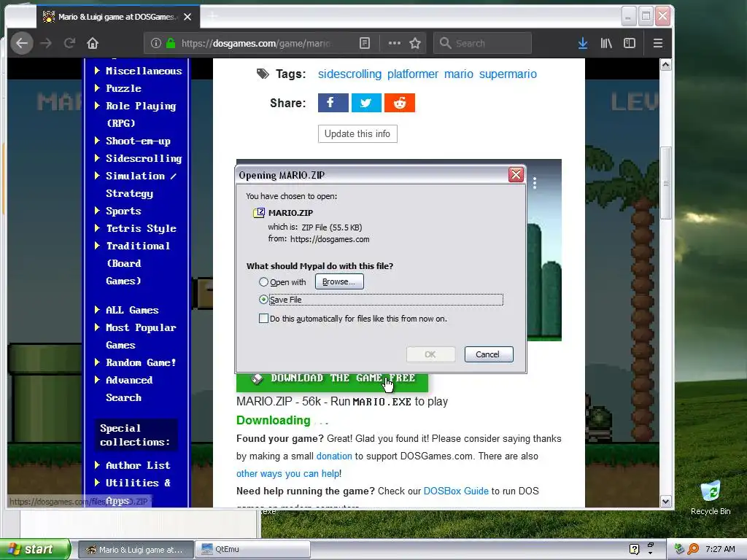Open Advanced Search sidebar link
The width and height of the screenshot is (747, 560).
pyautogui.click(x=129, y=389)
